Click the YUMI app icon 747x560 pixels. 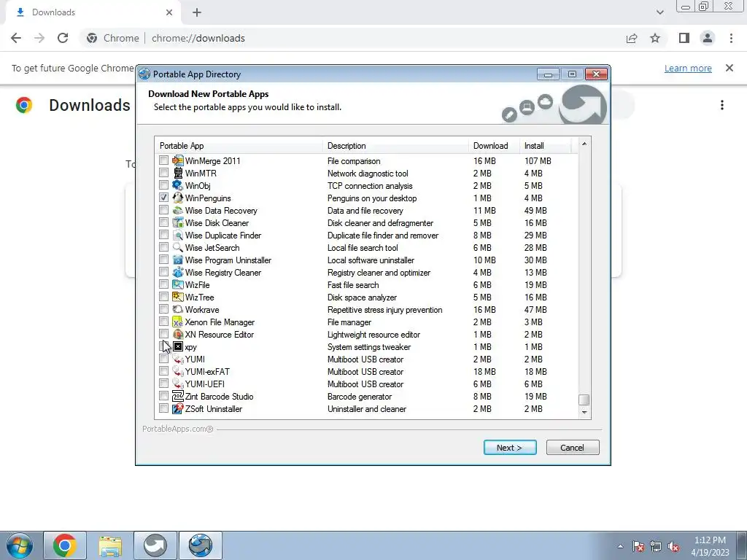coord(178,359)
